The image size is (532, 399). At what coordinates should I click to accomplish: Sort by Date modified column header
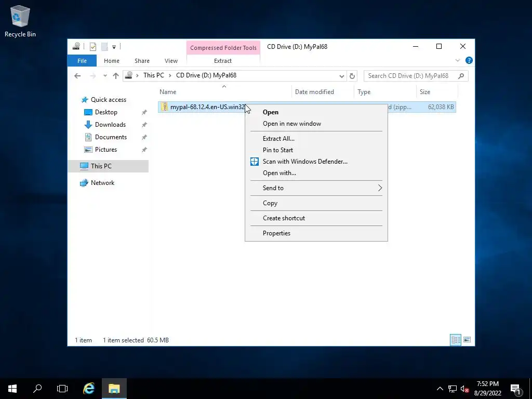(314, 92)
